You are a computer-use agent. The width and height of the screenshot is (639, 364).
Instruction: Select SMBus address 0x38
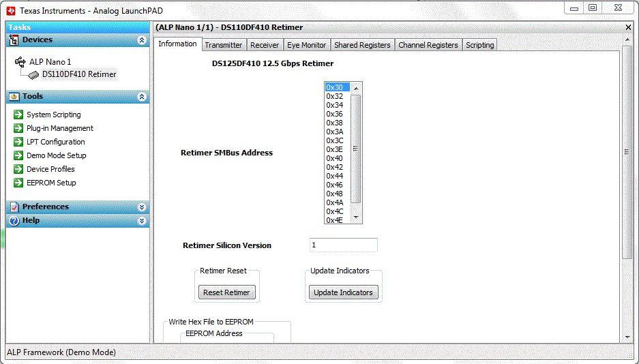338,123
